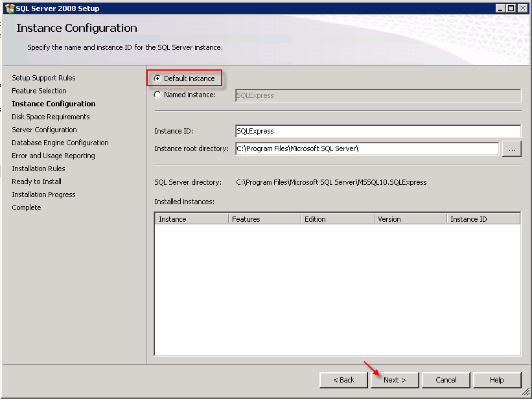Sort by the Features column header
This screenshot has height=400, width=532.
click(x=264, y=219)
